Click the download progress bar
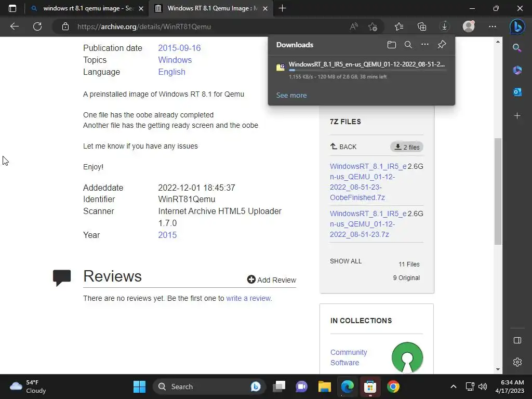Image resolution: width=532 pixels, height=399 pixels. [367, 70]
